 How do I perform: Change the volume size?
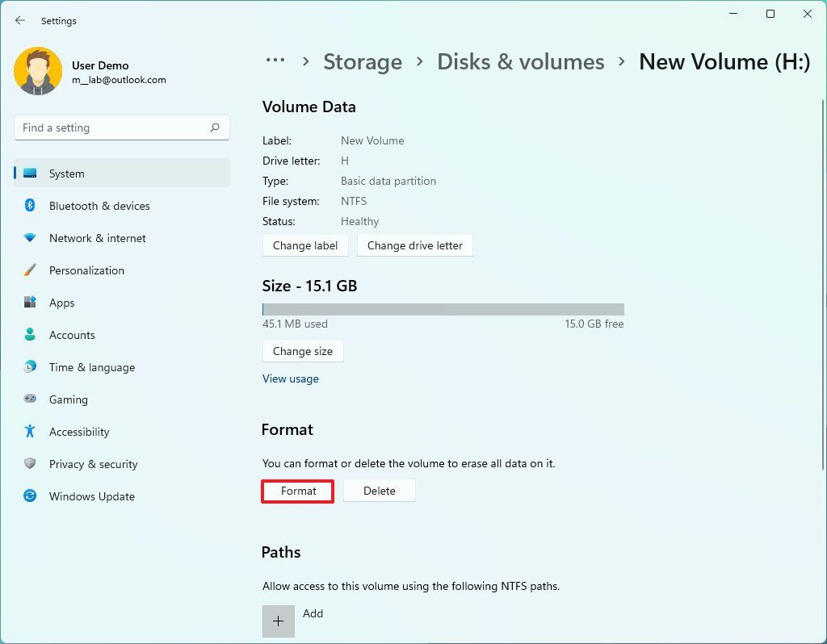303,351
